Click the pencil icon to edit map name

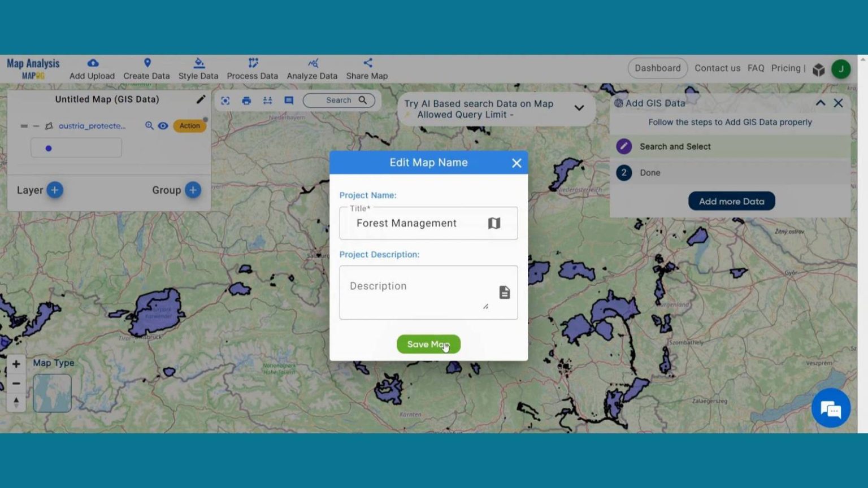[x=201, y=99]
